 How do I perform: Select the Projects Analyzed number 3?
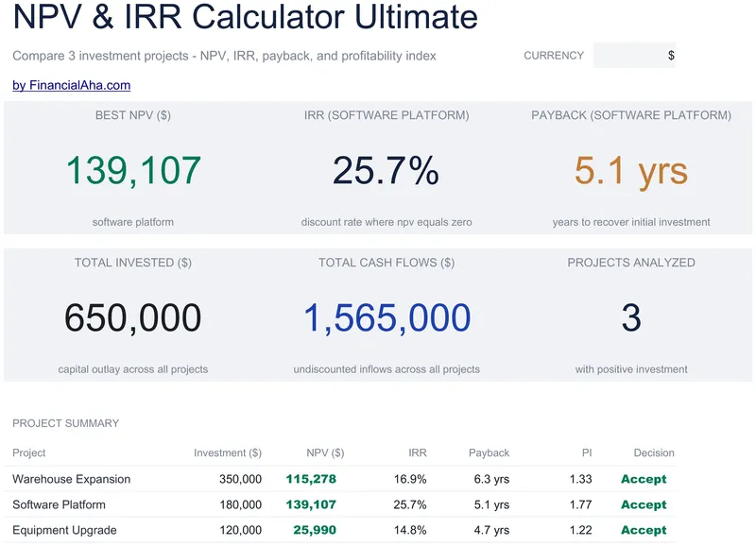(x=631, y=317)
